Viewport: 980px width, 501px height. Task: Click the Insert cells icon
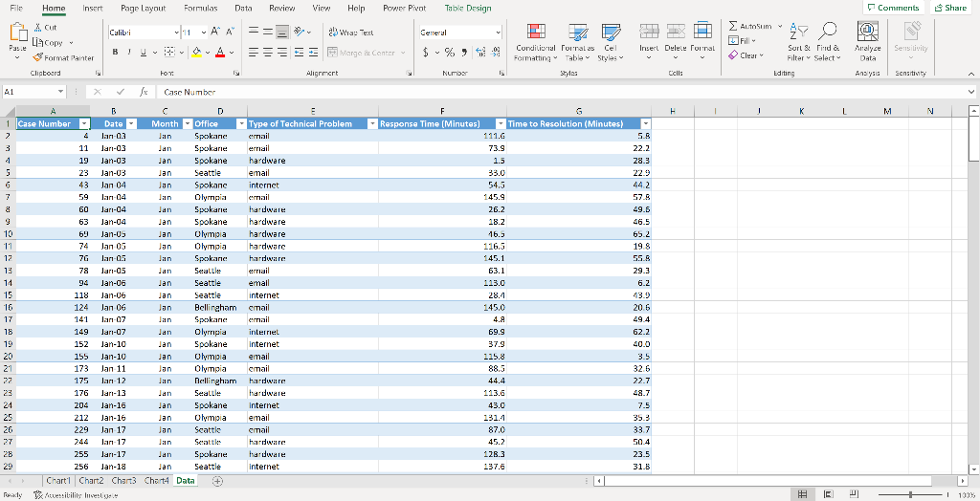click(x=649, y=32)
